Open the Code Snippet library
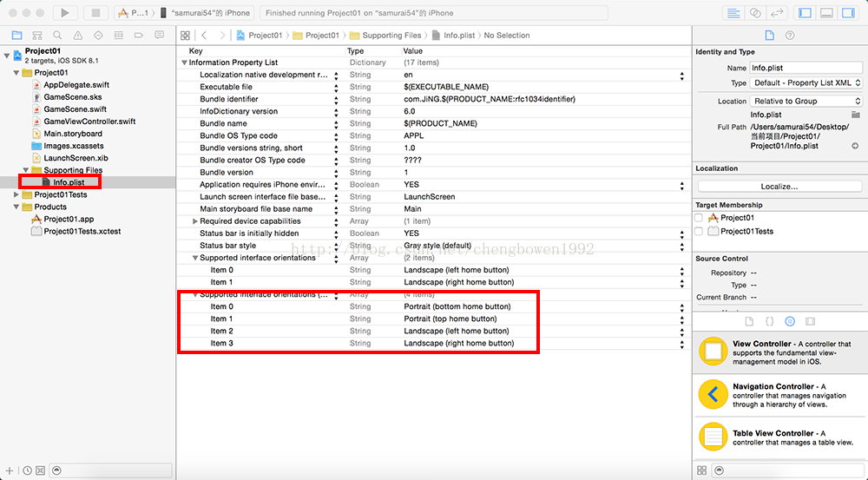This screenshot has width=868, height=480. (x=769, y=322)
